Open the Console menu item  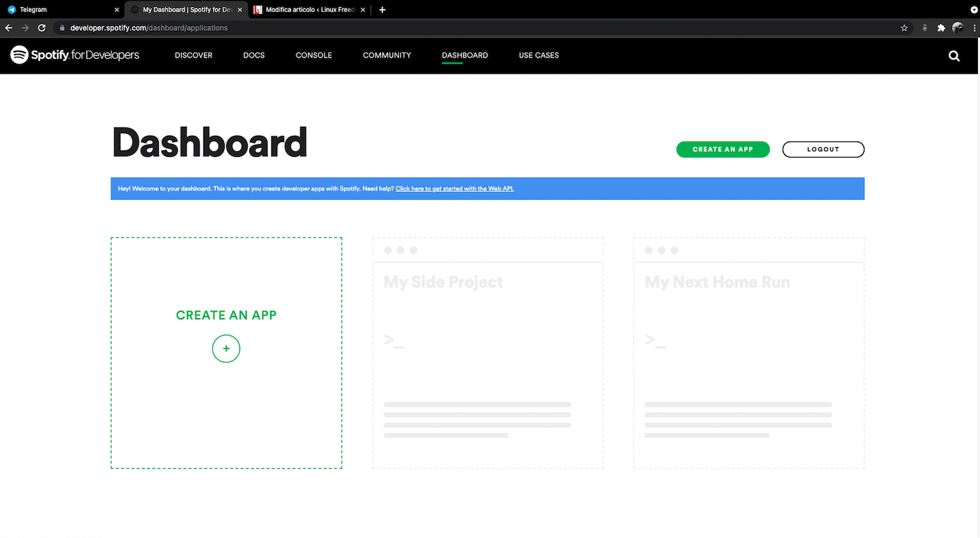click(x=314, y=55)
